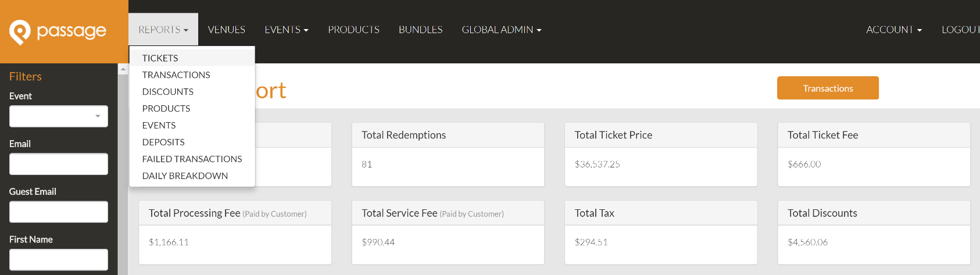
Task: Select the $36,537.25 ticket price value
Action: (x=597, y=165)
